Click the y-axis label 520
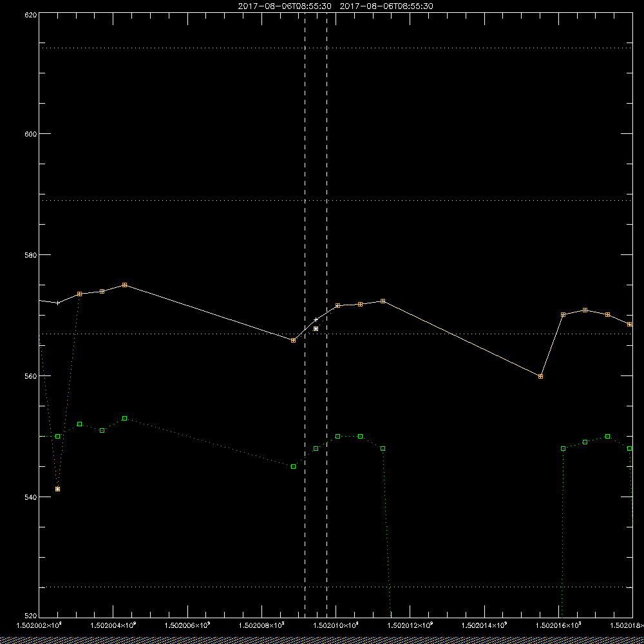The image size is (644, 644). tap(31, 616)
